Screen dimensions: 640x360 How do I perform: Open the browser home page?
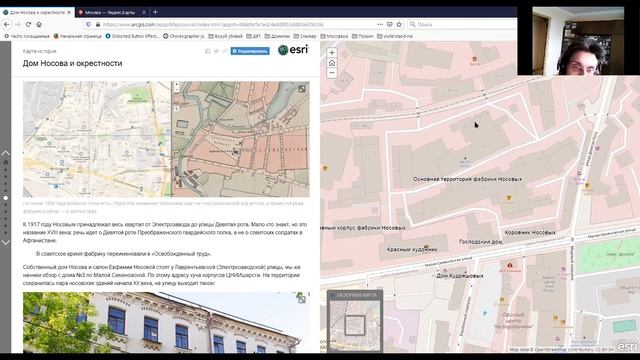point(39,24)
